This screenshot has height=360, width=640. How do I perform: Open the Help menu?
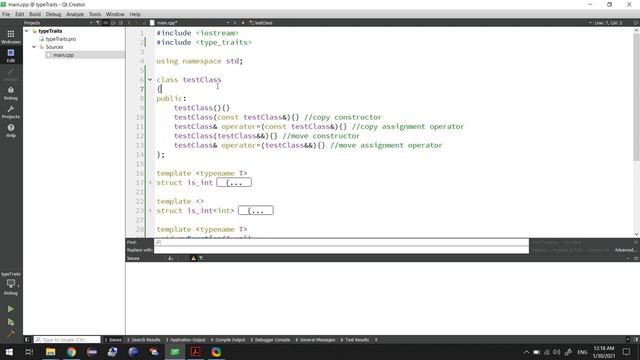tap(135, 14)
